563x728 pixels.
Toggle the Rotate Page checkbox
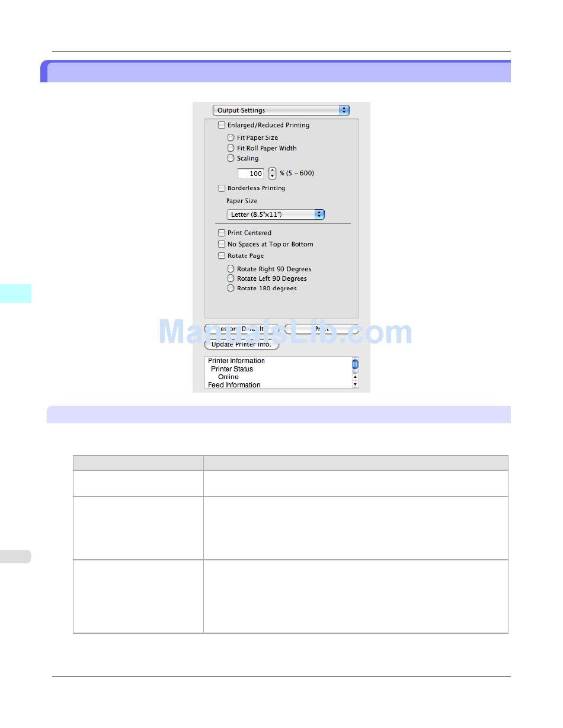click(222, 256)
